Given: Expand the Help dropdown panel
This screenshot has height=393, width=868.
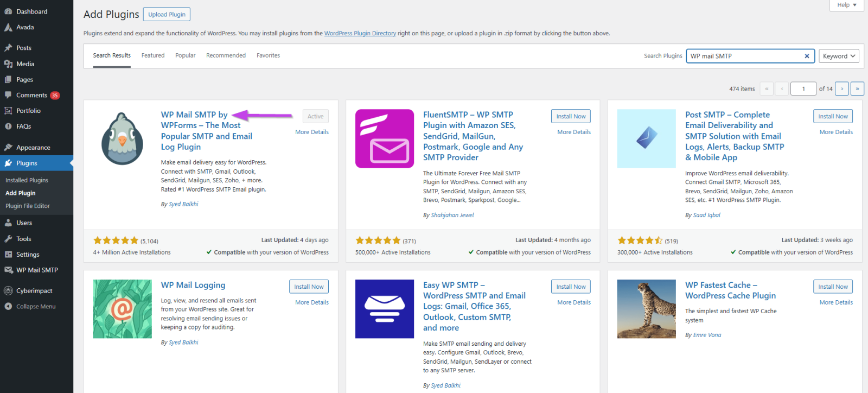Looking at the screenshot, I should coord(846,5).
